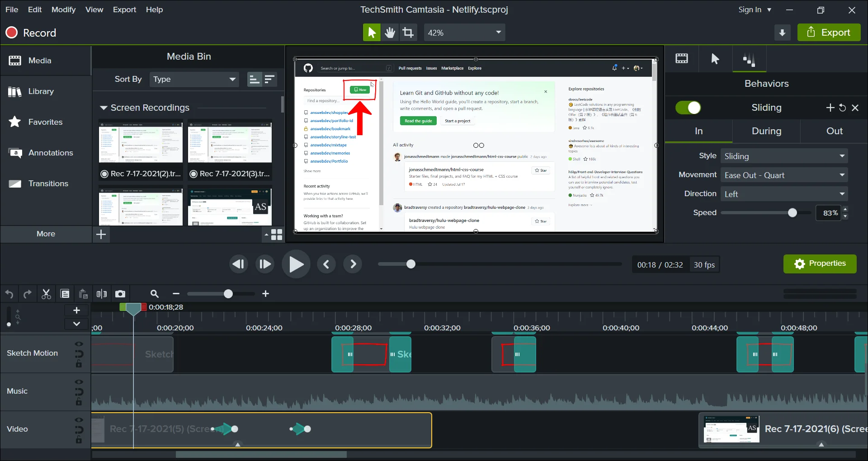Screen dimensions: 868x461
Task: Collapse the Screen Recordings section
Action: point(104,108)
